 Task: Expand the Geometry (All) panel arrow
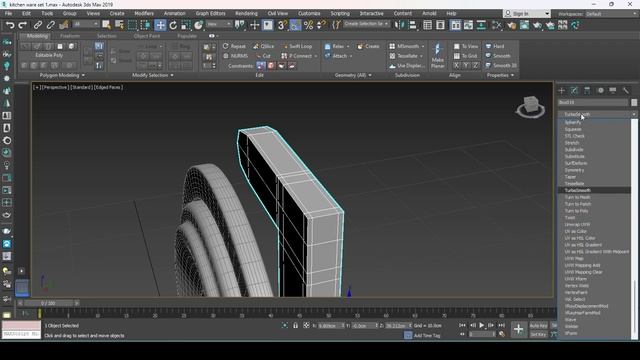click(370, 76)
